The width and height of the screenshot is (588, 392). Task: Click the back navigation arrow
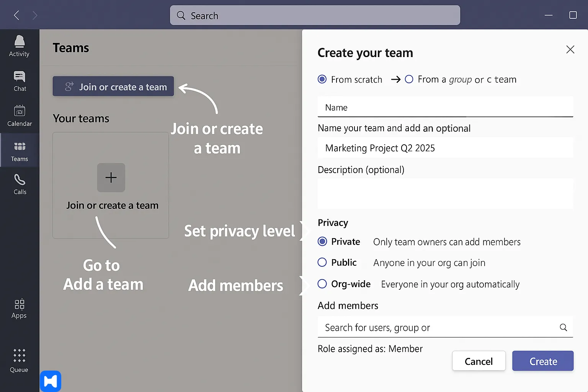pyautogui.click(x=16, y=15)
